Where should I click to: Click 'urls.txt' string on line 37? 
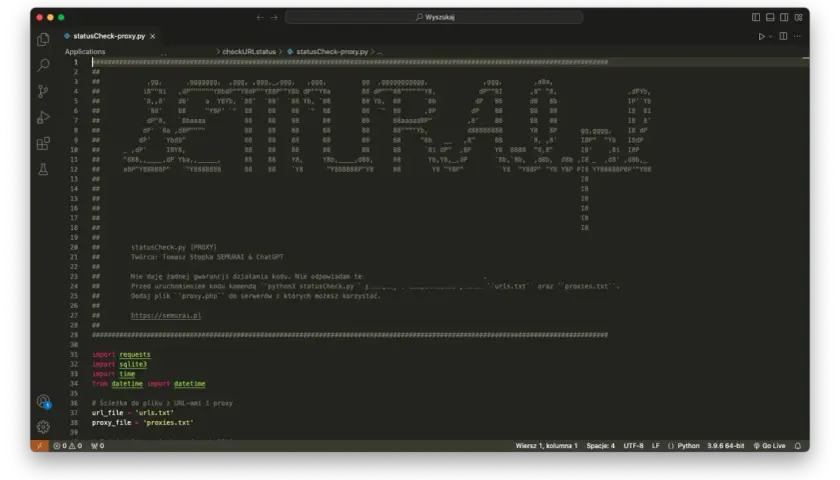[x=154, y=413]
